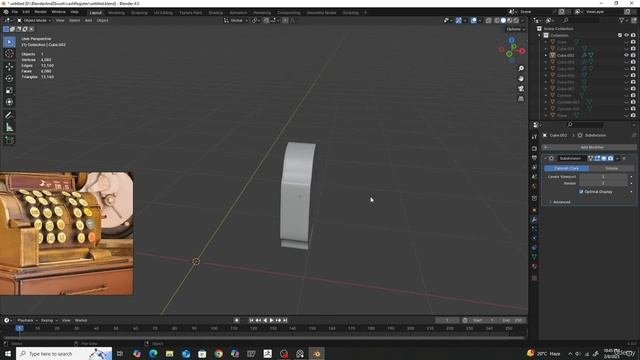Toggle auto keying record button
The width and height of the screenshot is (640, 360).
(236, 320)
